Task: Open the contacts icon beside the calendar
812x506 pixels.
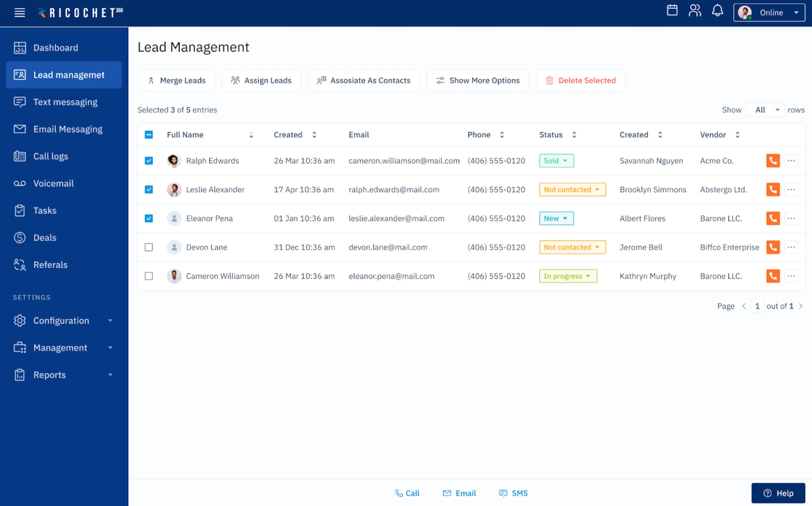Action: click(x=695, y=11)
